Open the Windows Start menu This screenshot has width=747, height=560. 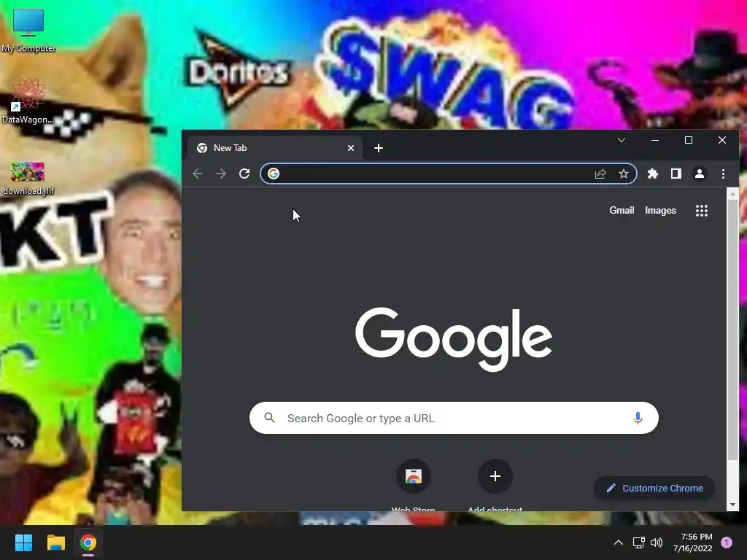(23, 542)
